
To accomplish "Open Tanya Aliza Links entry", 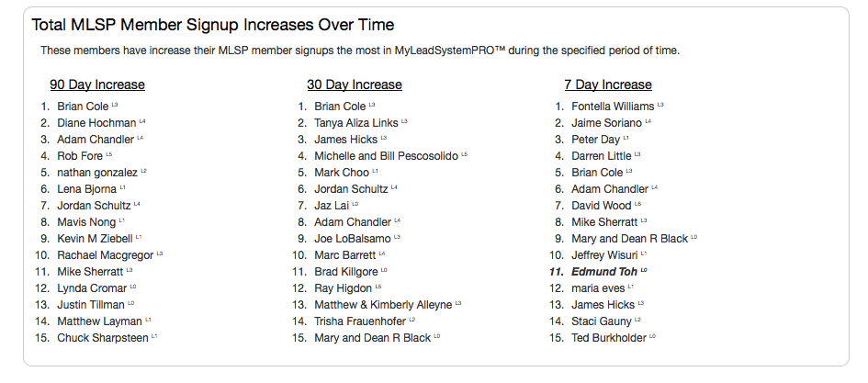I will point(356,123).
